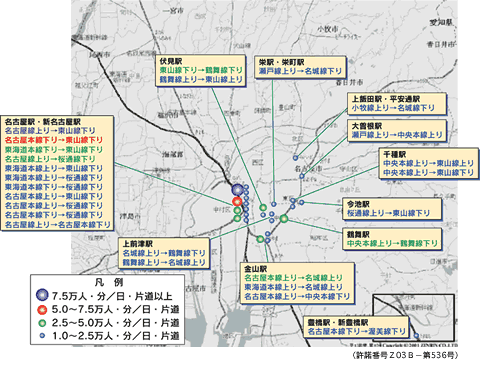Click the green legend symbol for 2.5～5.0万人
The height and width of the screenshot is (376, 480).
(42, 323)
